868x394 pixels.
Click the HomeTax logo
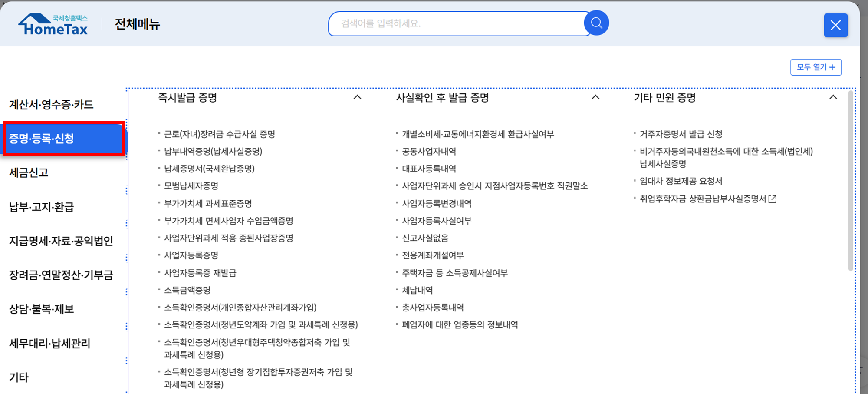[53, 24]
